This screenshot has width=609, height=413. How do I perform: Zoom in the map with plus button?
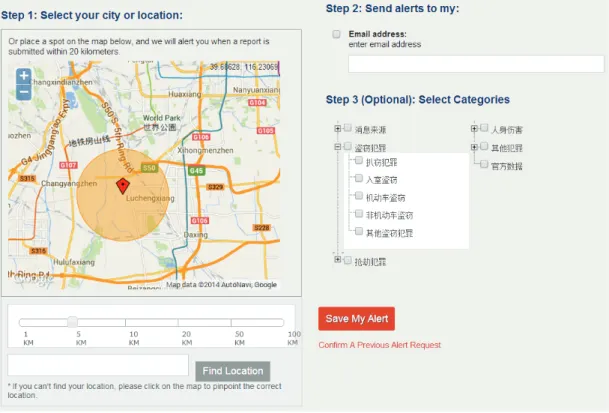(24, 76)
